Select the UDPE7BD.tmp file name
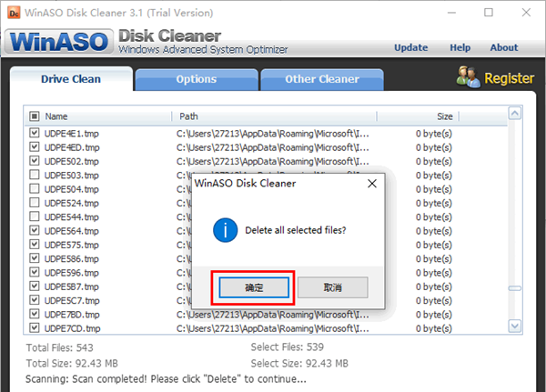The width and height of the screenshot is (546, 392). point(72,315)
